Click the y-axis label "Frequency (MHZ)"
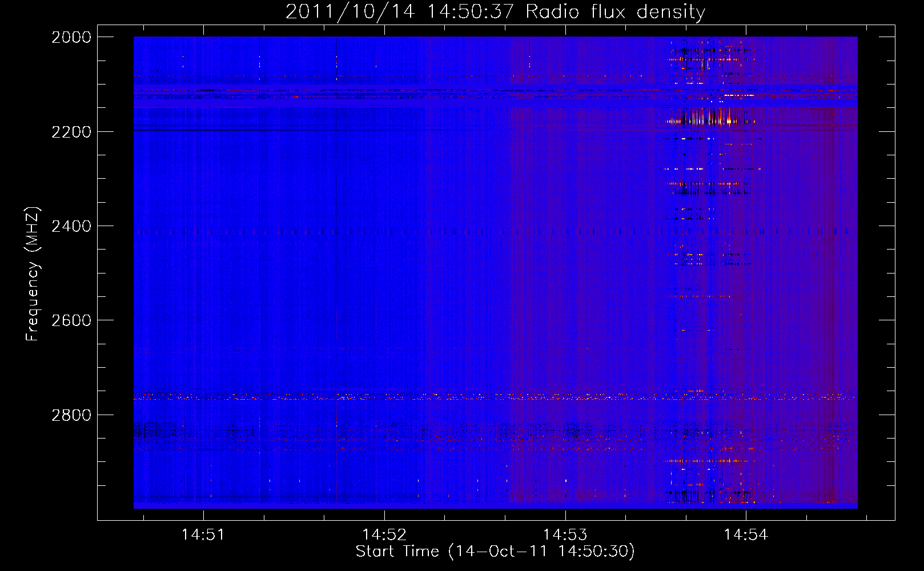924x571 pixels. click(33, 274)
